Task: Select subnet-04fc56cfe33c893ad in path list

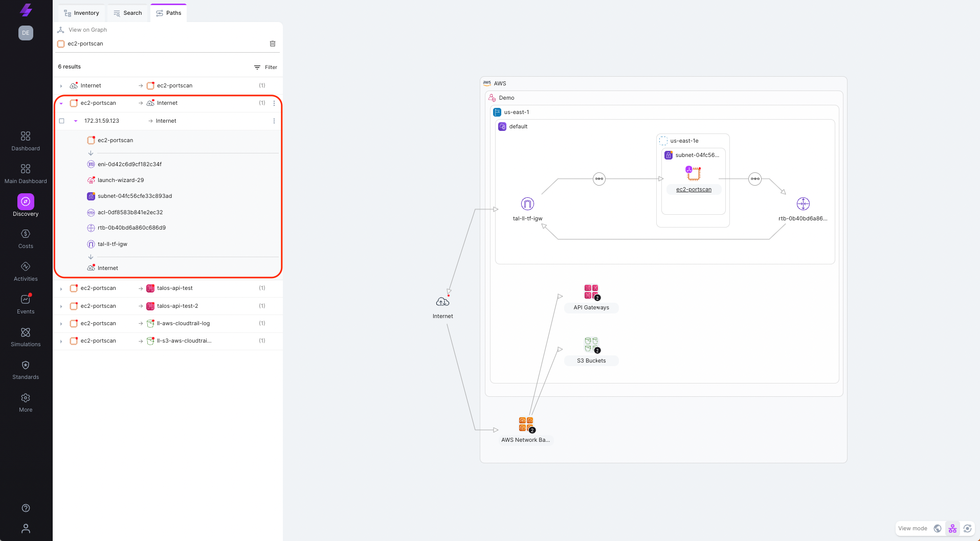Action: tap(135, 196)
